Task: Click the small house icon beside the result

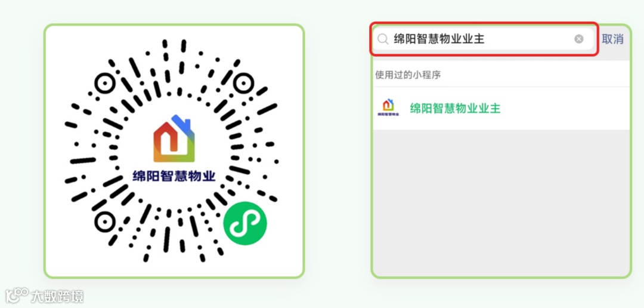Action: click(x=388, y=107)
